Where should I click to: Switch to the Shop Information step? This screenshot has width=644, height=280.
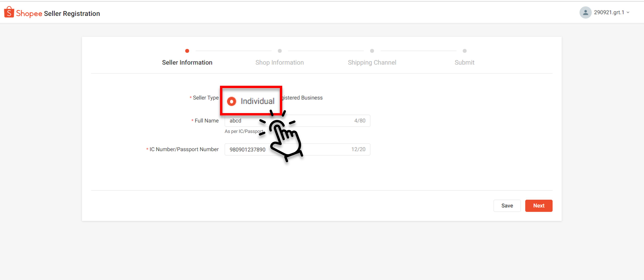click(280, 62)
